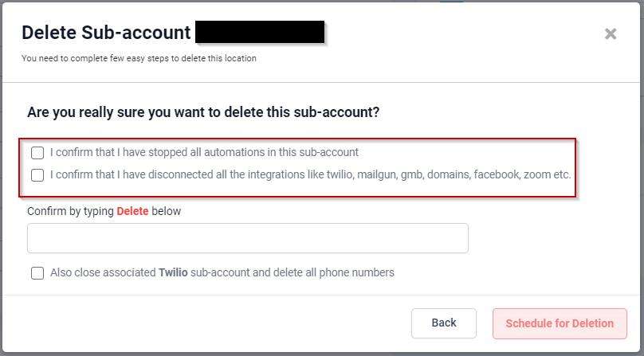Click the Confirm by typing label

(71, 211)
